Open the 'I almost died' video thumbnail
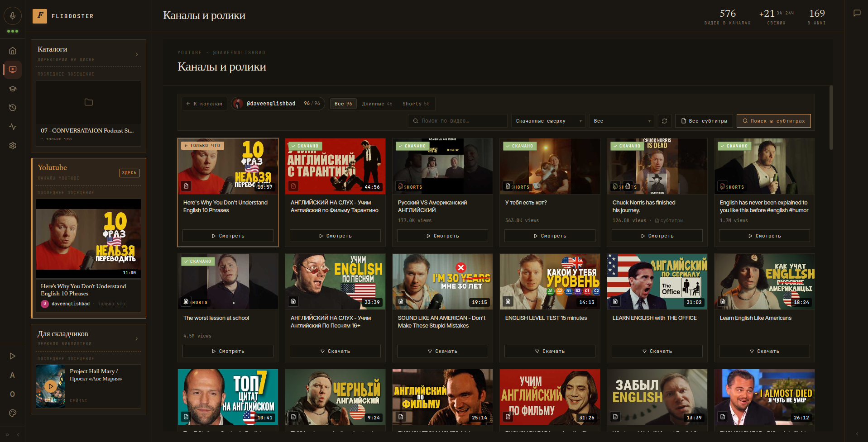The image size is (868, 442). pyautogui.click(x=764, y=397)
